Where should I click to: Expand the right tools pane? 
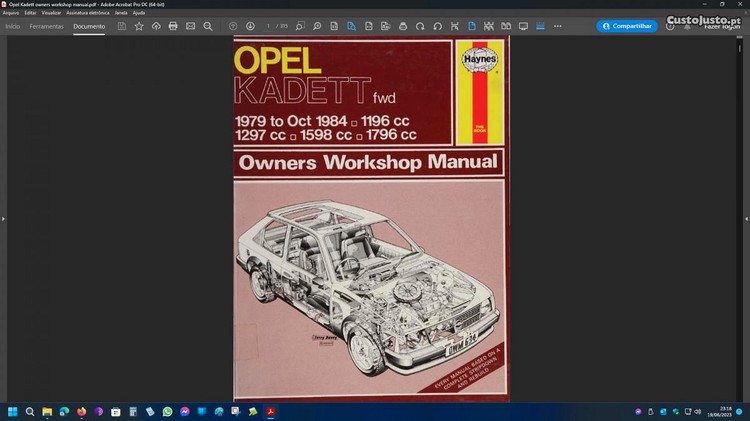[745, 217]
